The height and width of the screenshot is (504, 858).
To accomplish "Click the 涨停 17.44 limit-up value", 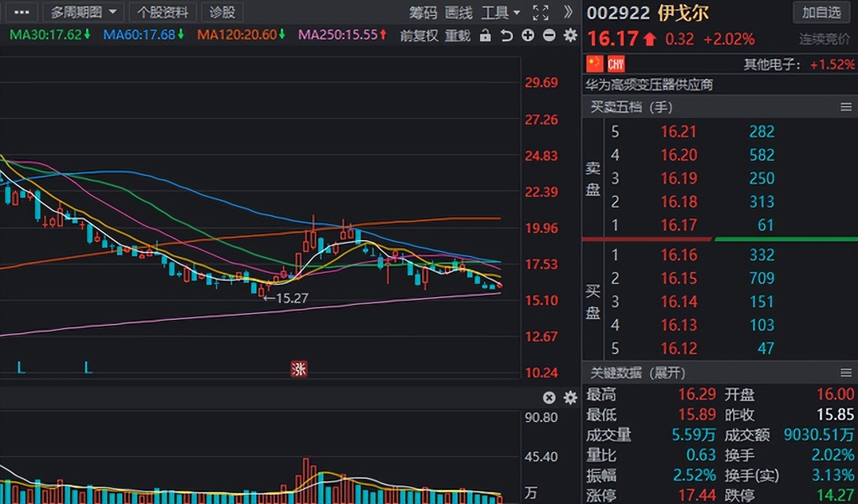I will click(x=697, y=495).
